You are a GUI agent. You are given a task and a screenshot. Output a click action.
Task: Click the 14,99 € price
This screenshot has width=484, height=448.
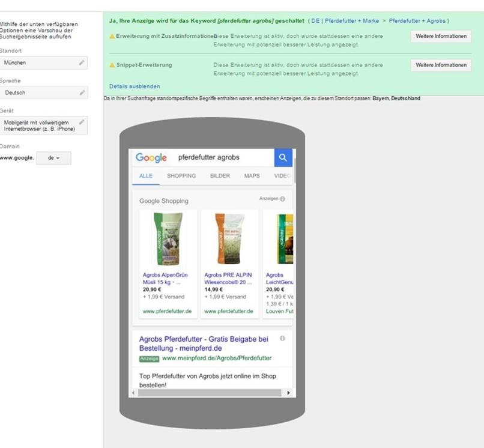coord(214,289)
